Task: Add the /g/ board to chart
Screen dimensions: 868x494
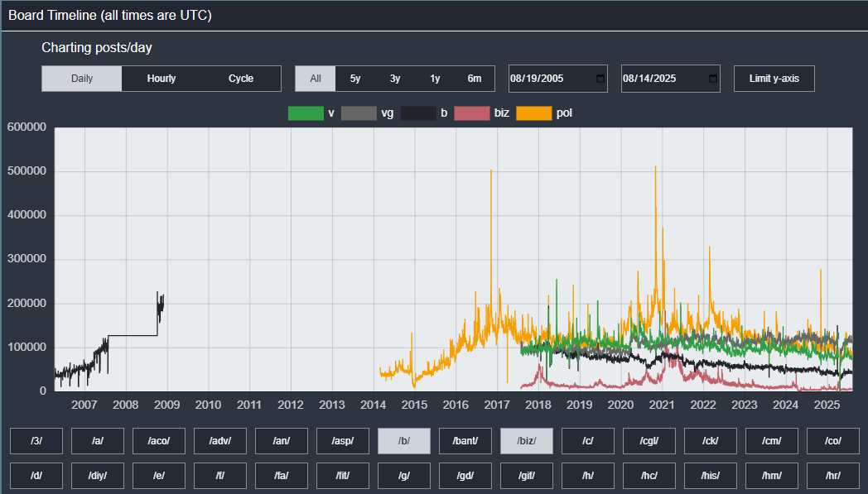Action: tap(404, 476)
